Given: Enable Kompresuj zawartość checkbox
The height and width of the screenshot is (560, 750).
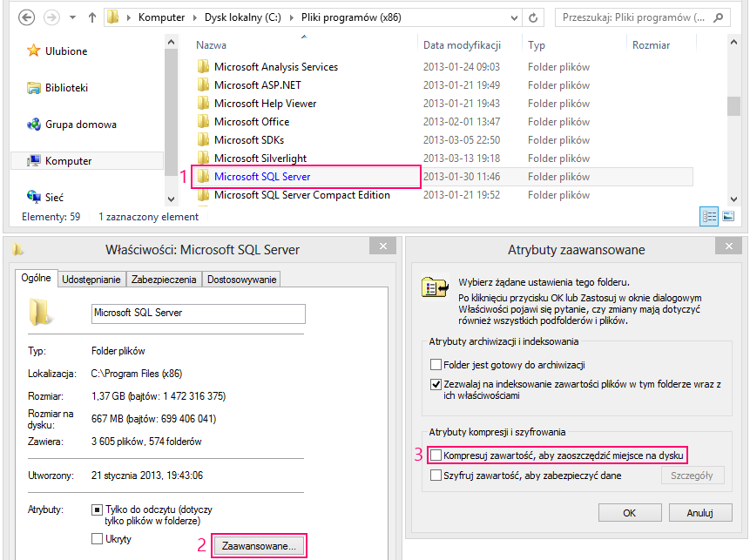Looking at the screenshot, I should [436, 455].
